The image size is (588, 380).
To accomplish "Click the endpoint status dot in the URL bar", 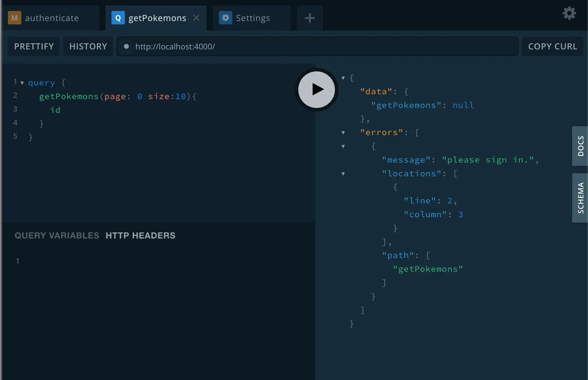I will (x=126, y=47).
